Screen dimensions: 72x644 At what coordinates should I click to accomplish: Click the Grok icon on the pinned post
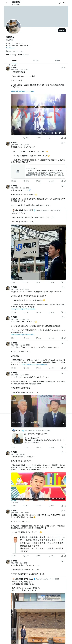coord(62,68)
